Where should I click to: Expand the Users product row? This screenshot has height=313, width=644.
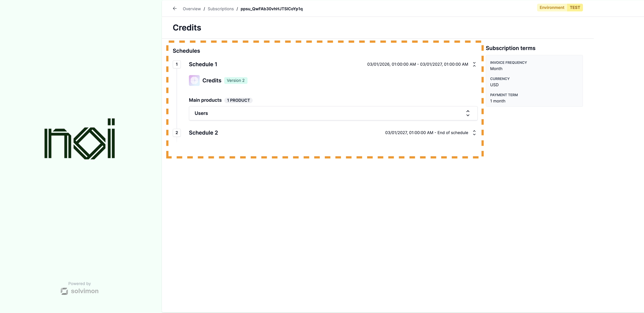tap(468, 113)
